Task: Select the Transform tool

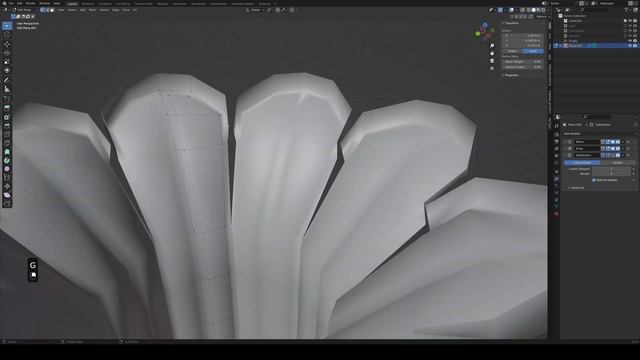Action: [7, 71]
